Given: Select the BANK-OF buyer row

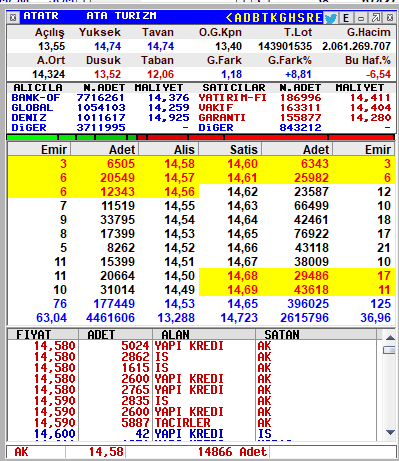Looking at the screenshot, I should pyautogui.click(x=100, y=98).
